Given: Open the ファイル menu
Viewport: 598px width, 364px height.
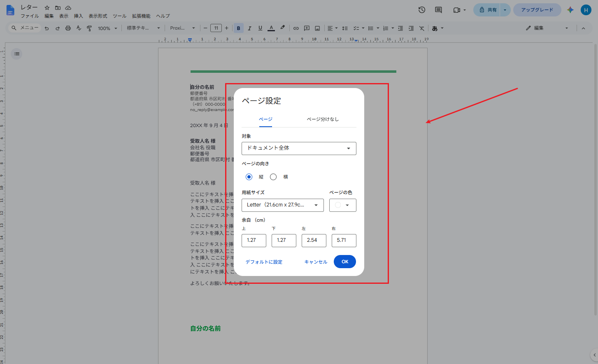Looking at the screenshot, I should click(30, 16).
